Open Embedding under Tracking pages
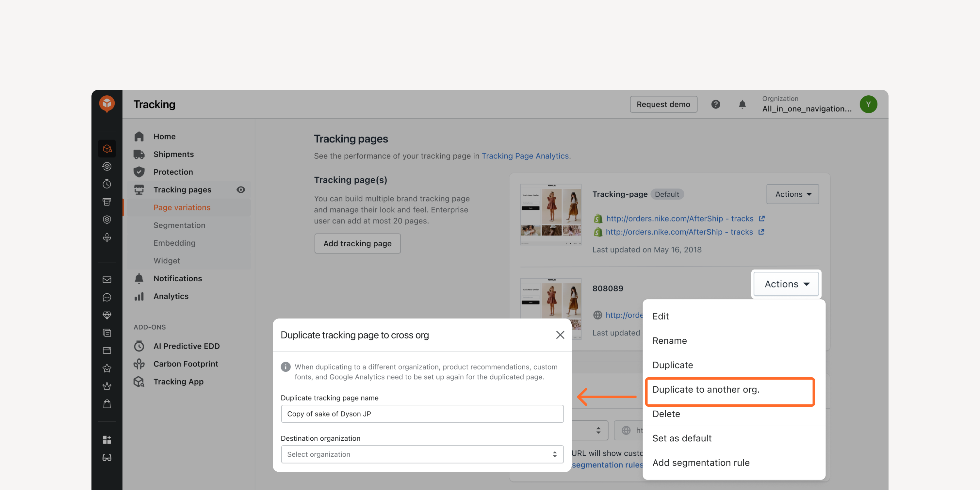Viewport: 980px width, 490px height. 174,243
